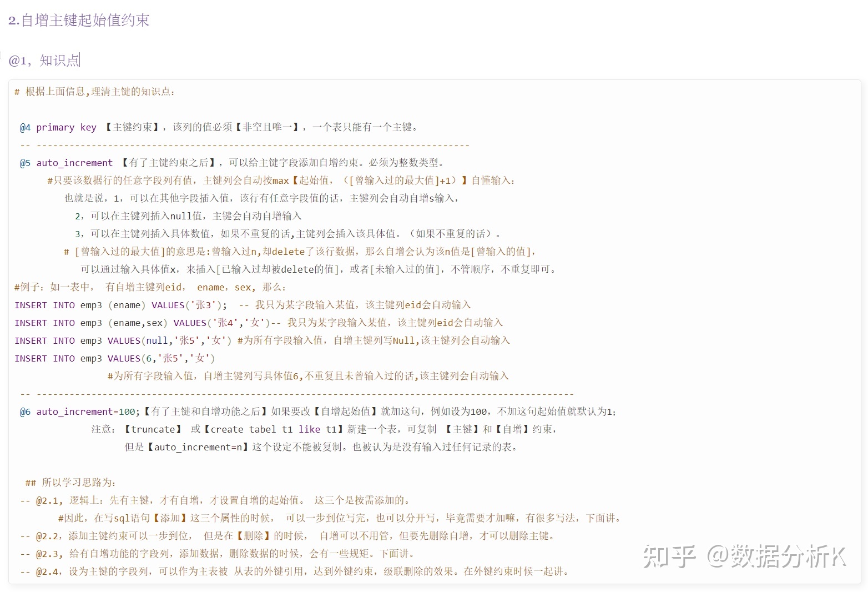Click the #例子 line mentioning eid, ename, sex
Viewport: 868px width, 592px height.
[150, 287]
